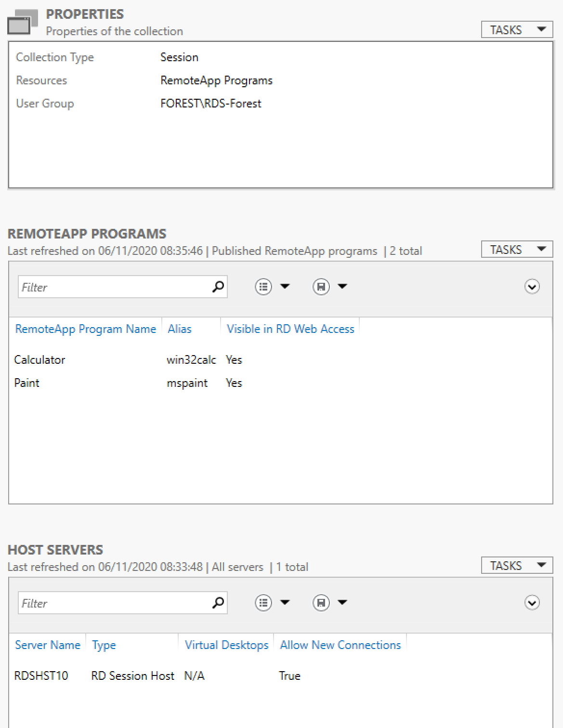
Task: Click the RemoteApp Programs save query icon
Action: [321, 287]
